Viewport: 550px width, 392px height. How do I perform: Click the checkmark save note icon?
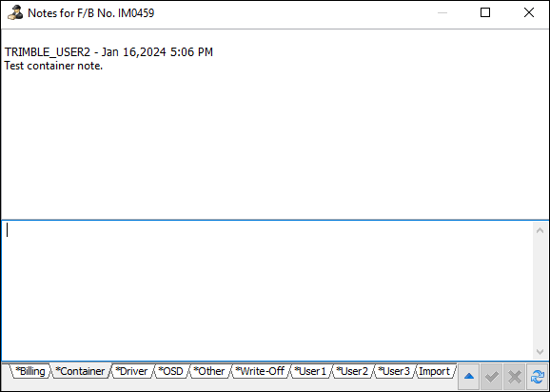pyautogui.click(x=491, y=377)
